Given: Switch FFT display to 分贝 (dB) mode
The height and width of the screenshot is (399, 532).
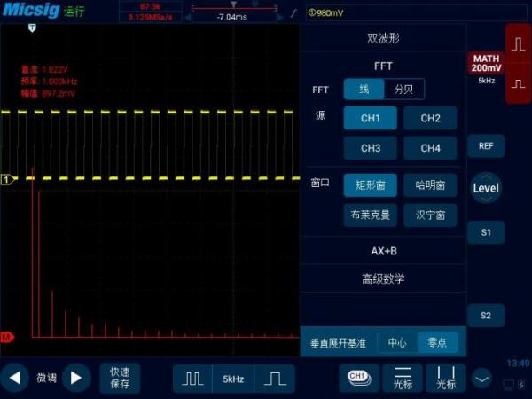Looking at the screenshot, I should [x=403, y=90].
